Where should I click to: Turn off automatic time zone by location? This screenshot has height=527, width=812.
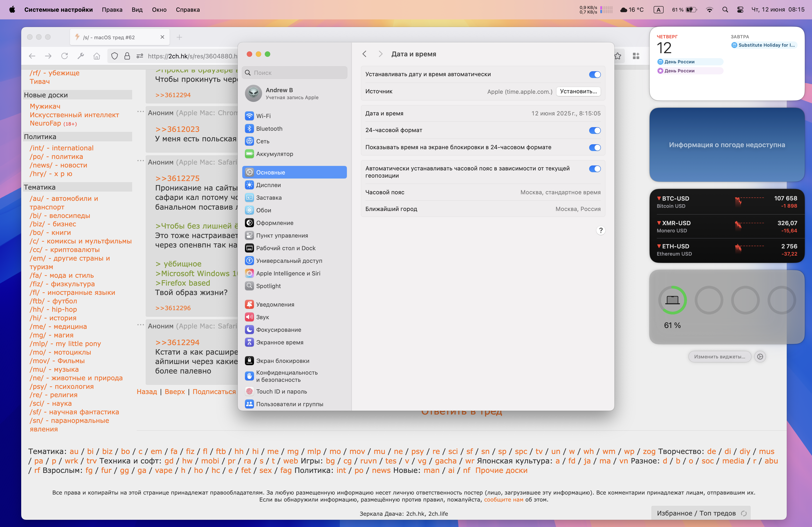pos(595,169)
